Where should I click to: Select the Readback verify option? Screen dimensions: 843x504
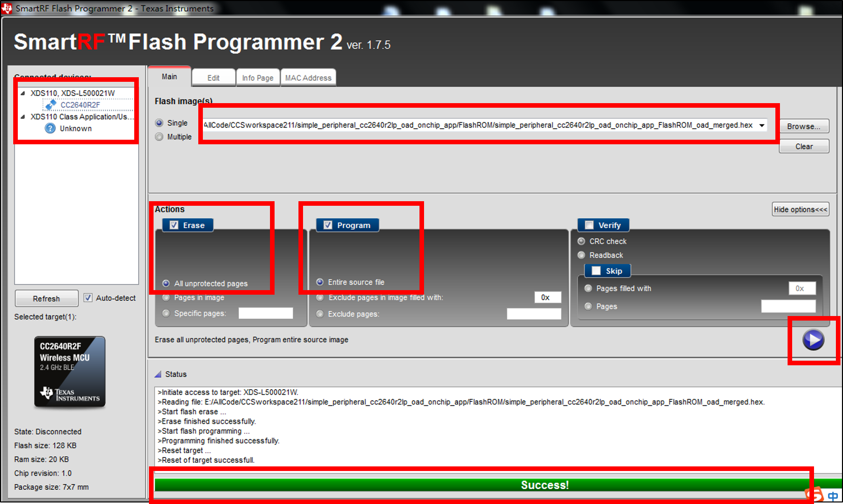click(x=581, y=255)
